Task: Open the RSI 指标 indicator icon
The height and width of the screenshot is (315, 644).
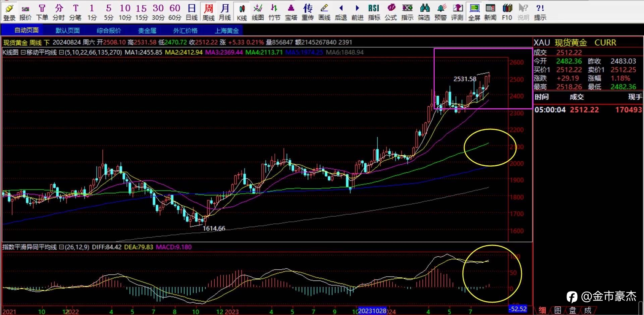Action: (x=374, y=12)
